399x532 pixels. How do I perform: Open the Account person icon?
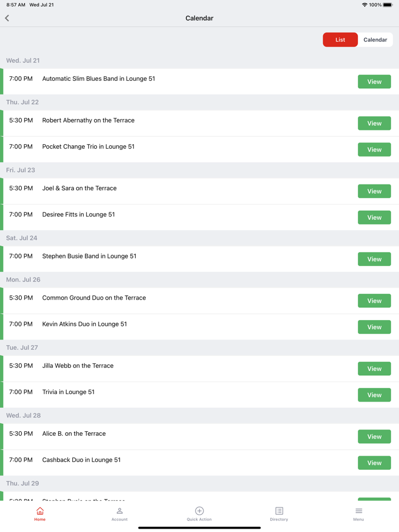[120, 511]
